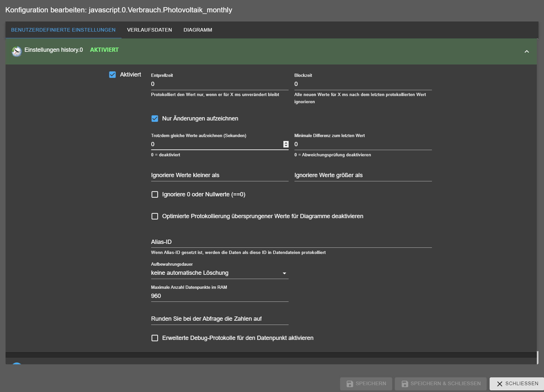
Task: Focus the Entprellzeit input field
Action: click(x=220, y=84)
